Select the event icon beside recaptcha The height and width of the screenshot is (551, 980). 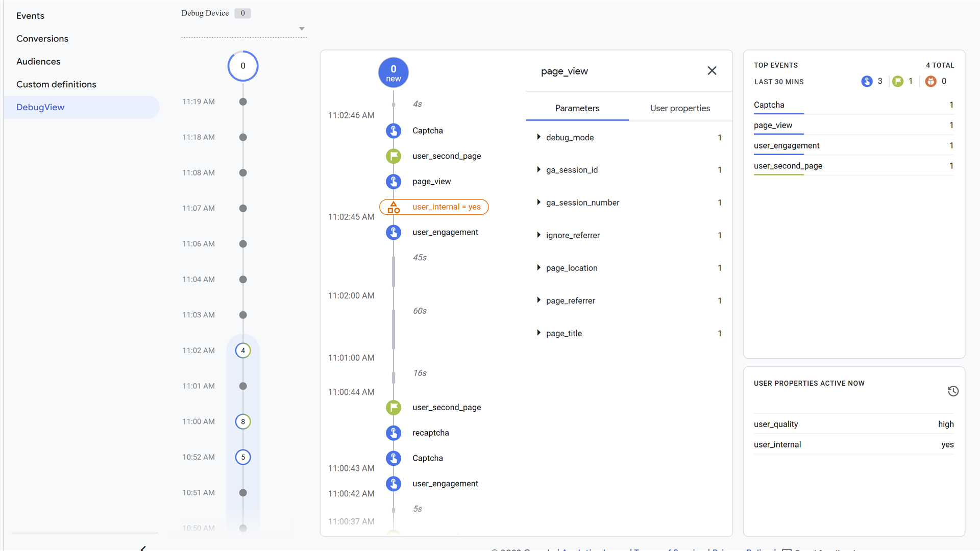(394, 433)
